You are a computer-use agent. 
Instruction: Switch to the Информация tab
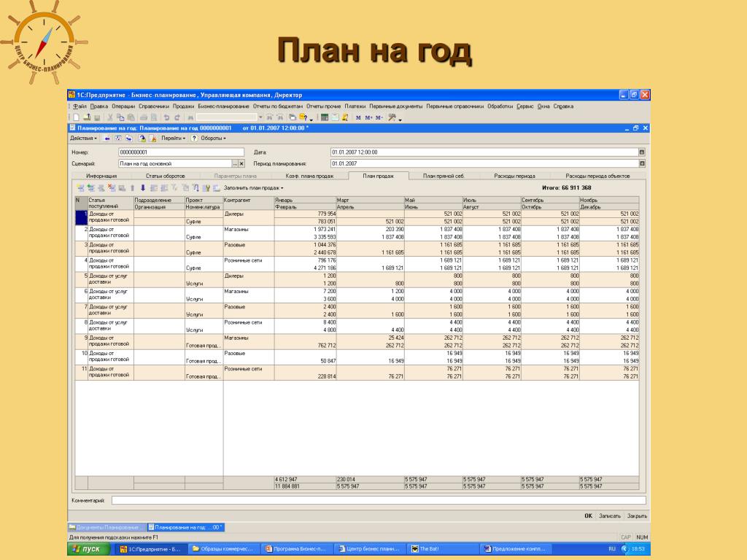101,176
